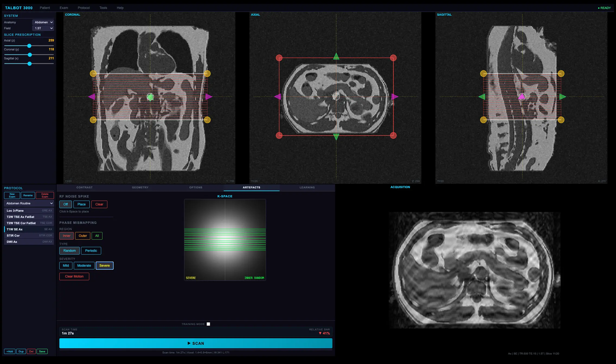Choose Periodic mismapping type
Image resolution: width=616 pixels, height=364 pixels.
click(91, 251)
